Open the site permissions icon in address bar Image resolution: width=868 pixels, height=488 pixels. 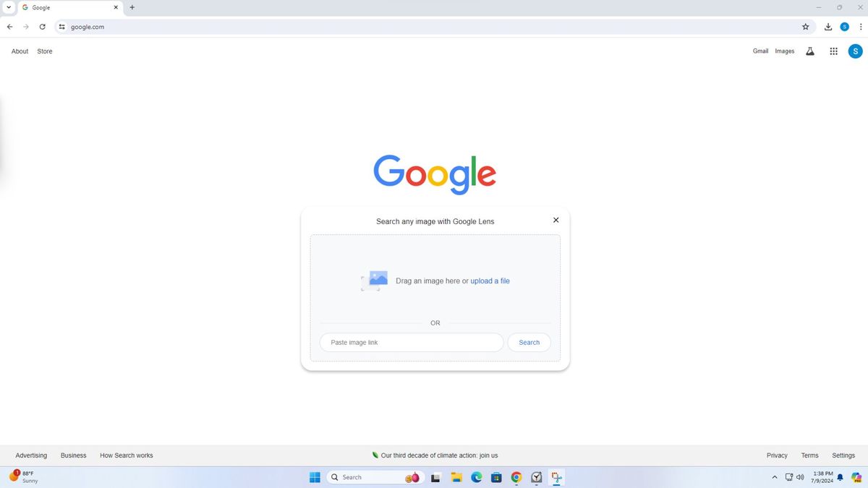(61, 27)
